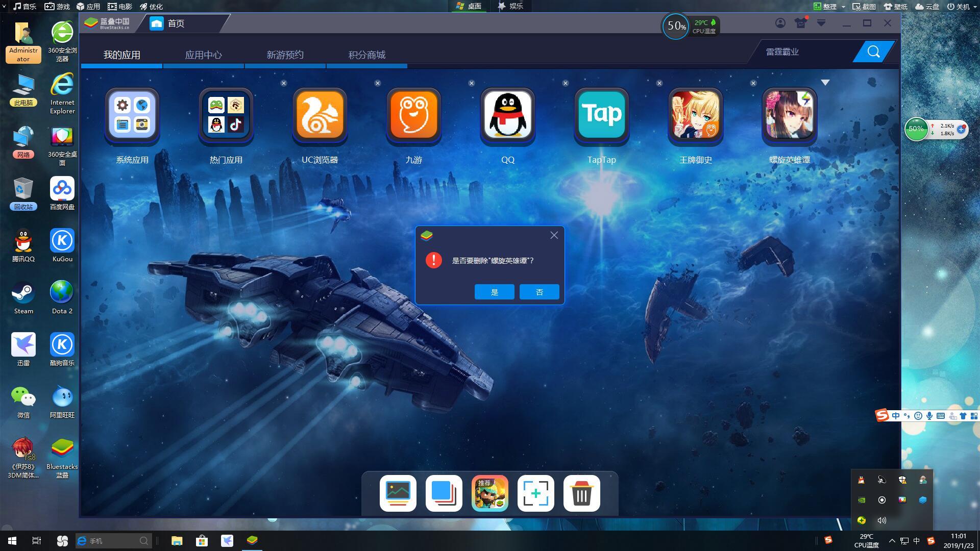The image size is (980, 551).
Task: Click the Sogou voice input microphone
Action: (x=929, y=416)
